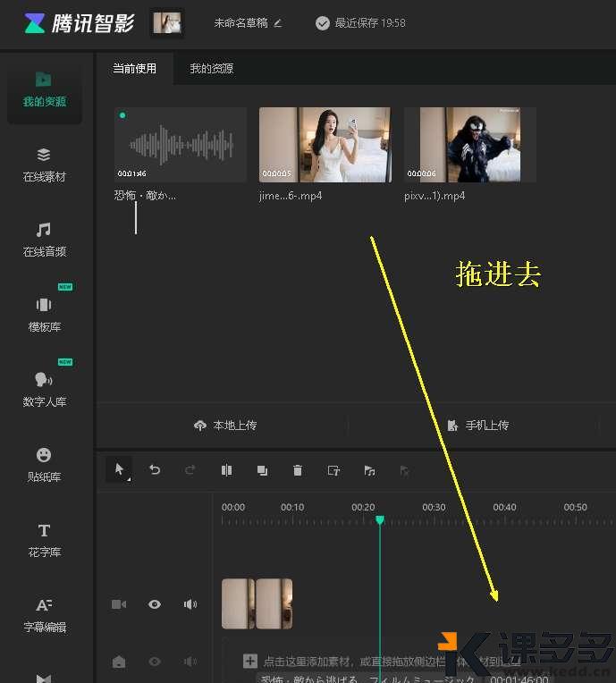The image size is (616, 683).
Task: Click the 本地上传 local upload button
Action: tap(225, 426)
